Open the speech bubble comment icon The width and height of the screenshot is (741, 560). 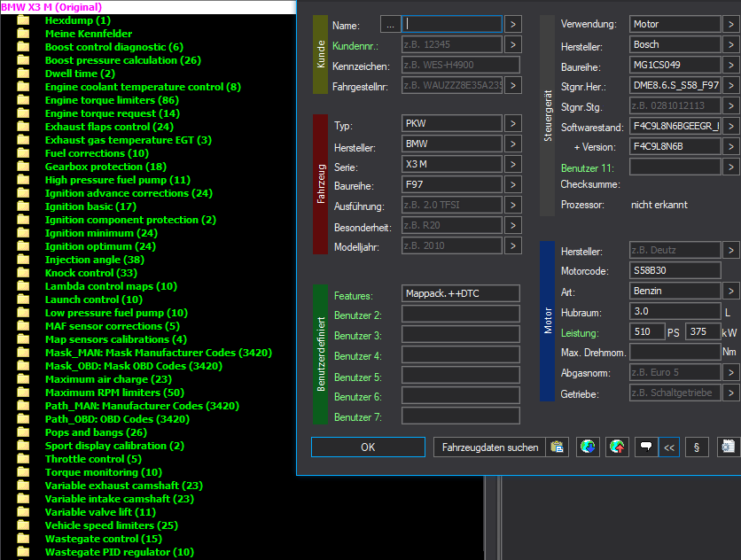pyautogui.click(x=646, y=447)
